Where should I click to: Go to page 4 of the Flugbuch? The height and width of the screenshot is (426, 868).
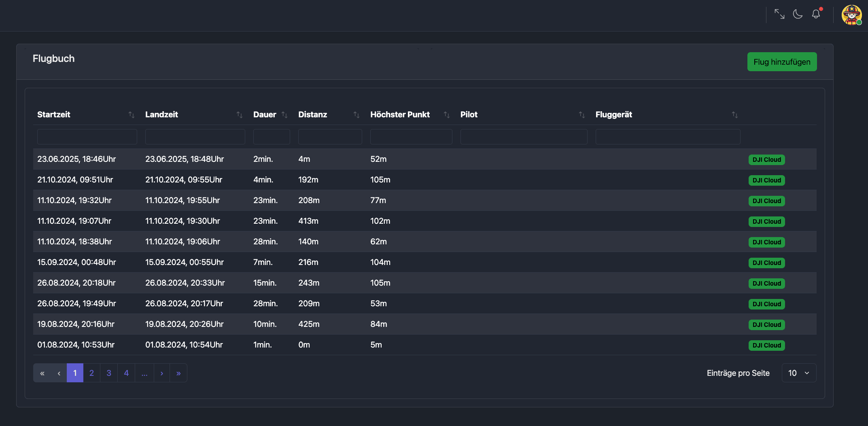pos(126,373)
